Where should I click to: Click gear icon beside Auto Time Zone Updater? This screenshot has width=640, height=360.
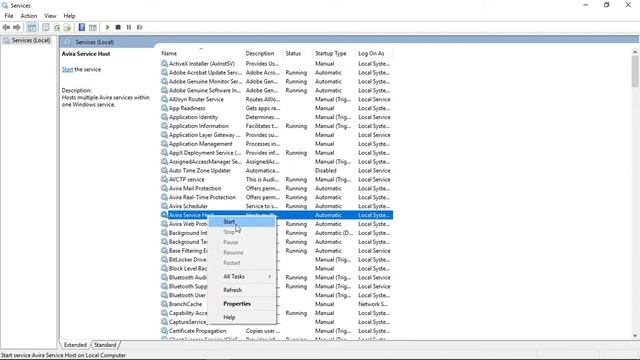[164, 170]
